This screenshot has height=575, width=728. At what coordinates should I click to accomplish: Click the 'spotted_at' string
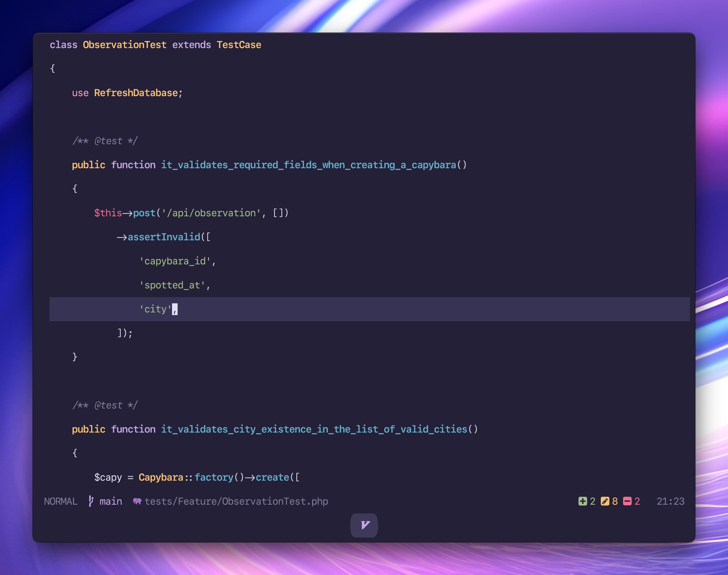(x=172, y=285)
